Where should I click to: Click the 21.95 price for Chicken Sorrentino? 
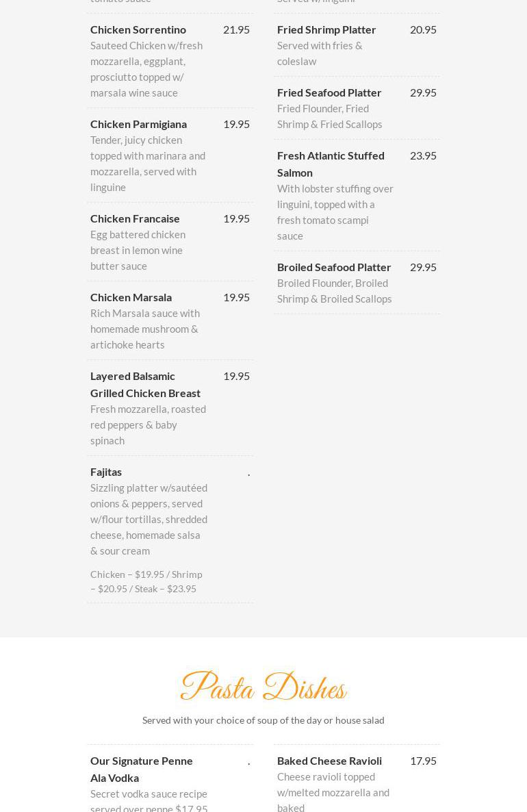pos(236,29)
